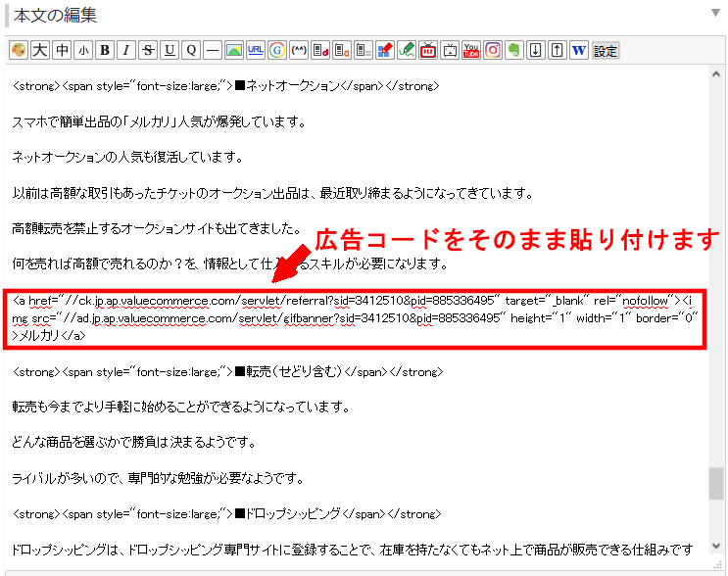Insert FC2 video via red TV icon
Viewport: 728px width, 576px height.
(428, 50)
